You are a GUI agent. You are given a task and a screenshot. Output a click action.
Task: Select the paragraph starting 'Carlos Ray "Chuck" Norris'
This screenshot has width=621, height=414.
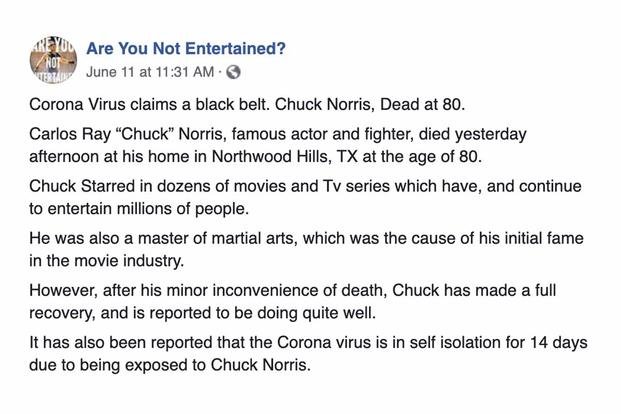pos(278,145)
